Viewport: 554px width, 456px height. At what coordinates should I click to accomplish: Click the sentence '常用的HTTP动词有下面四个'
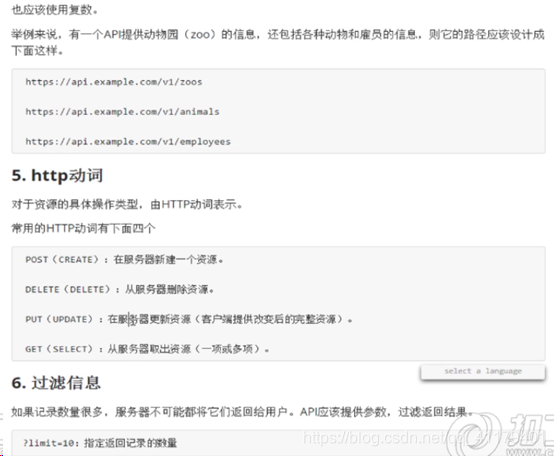[x=83, y=229]
